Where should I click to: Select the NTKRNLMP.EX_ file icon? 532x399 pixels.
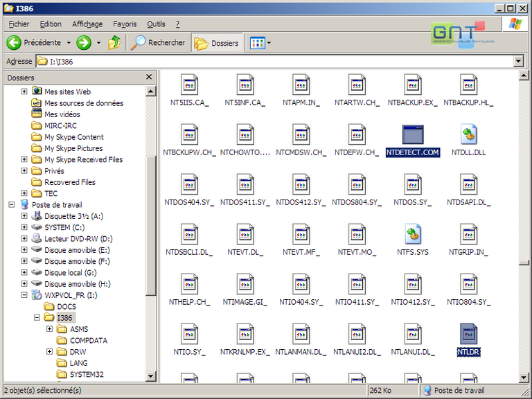coord(245,334)
